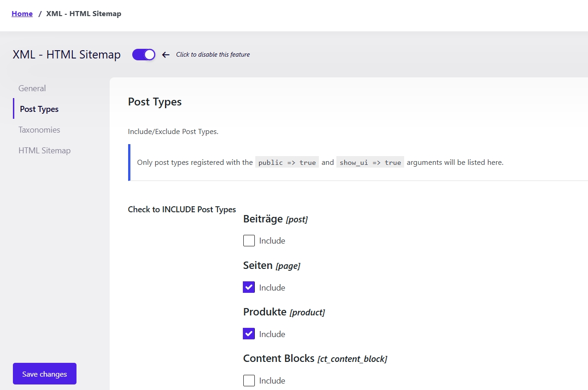The image size is (588, 390).
Task: Go to the HTML Sitemap tab
Action: point(44,151)
